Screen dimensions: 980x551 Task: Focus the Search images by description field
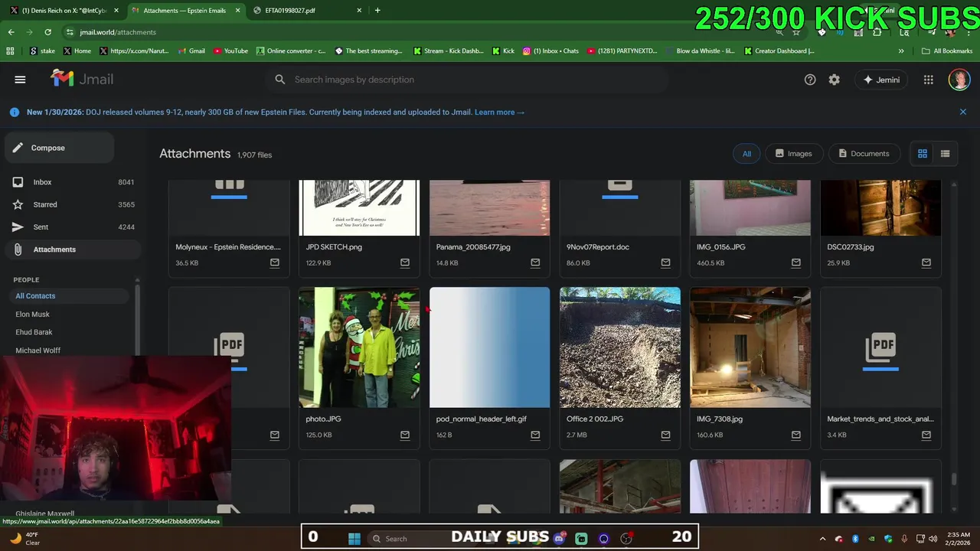click(467, 80)
